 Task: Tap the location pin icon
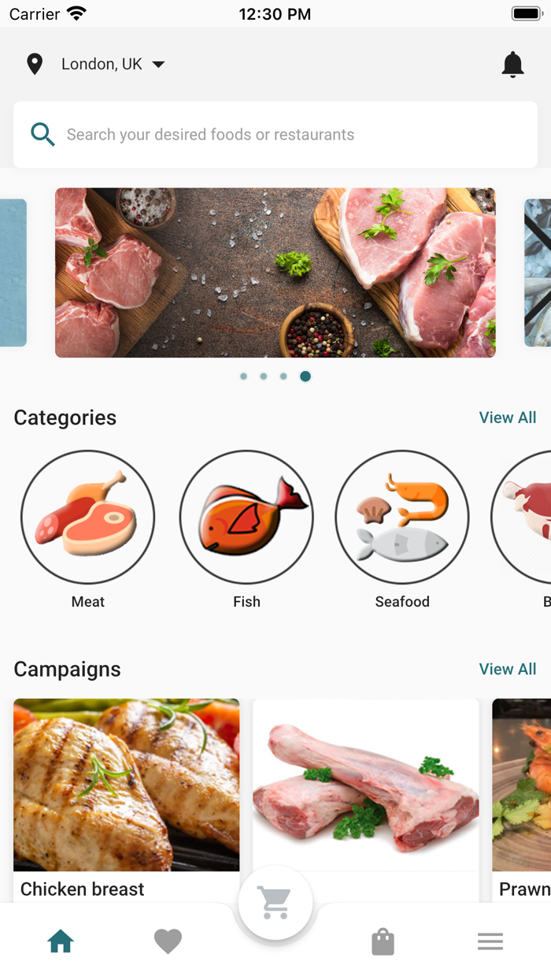click(x=35, y=65)
